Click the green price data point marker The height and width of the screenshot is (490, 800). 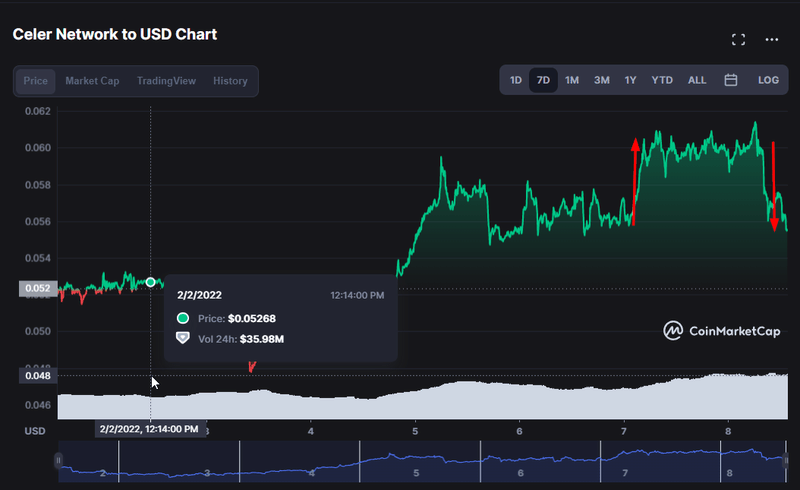tap(151, 282)
